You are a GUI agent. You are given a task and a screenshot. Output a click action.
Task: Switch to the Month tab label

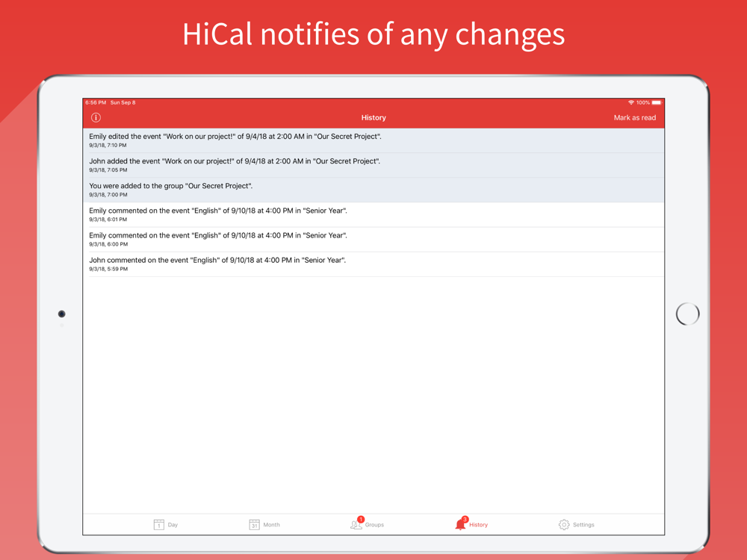(272, 525)
